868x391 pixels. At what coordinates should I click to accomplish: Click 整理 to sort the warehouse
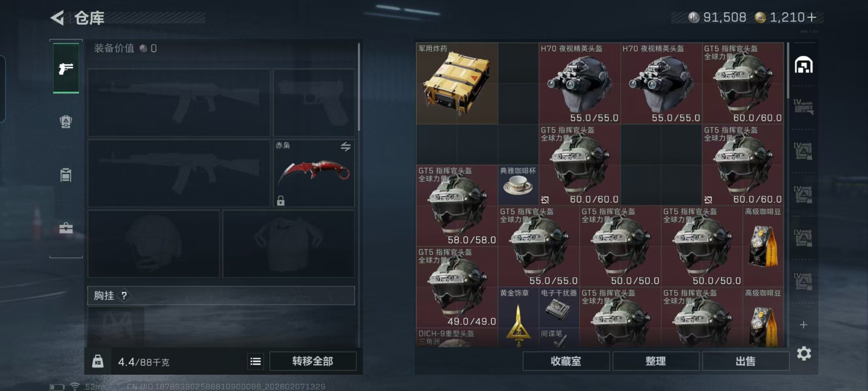656,361
